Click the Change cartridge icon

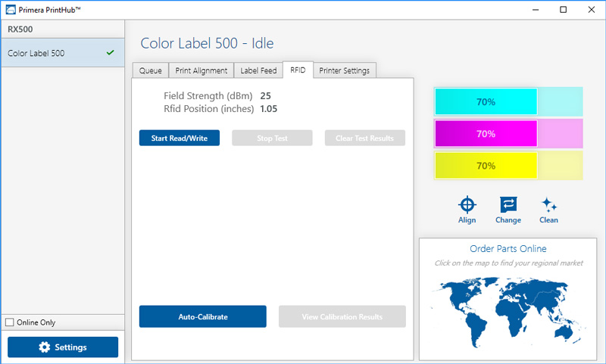(x=508, y=204)
